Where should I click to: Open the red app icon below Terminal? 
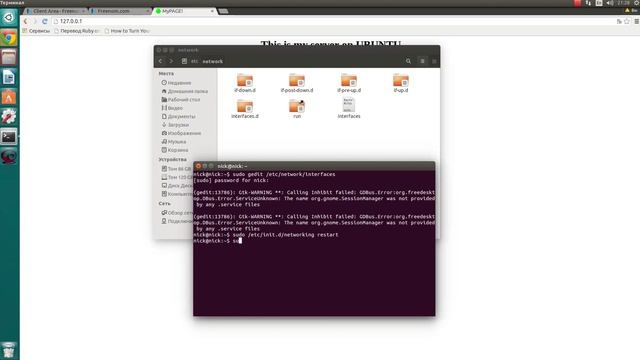9,156
